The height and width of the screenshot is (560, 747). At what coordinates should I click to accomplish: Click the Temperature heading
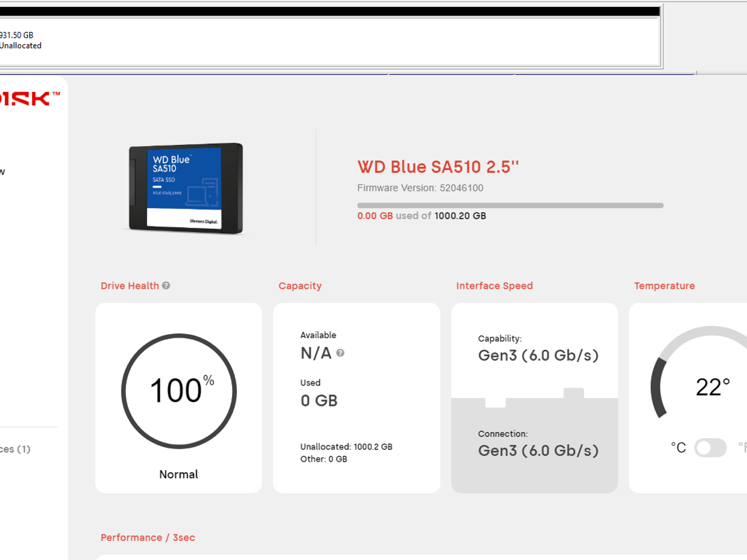pyautogui.click(x=665, y=285)
